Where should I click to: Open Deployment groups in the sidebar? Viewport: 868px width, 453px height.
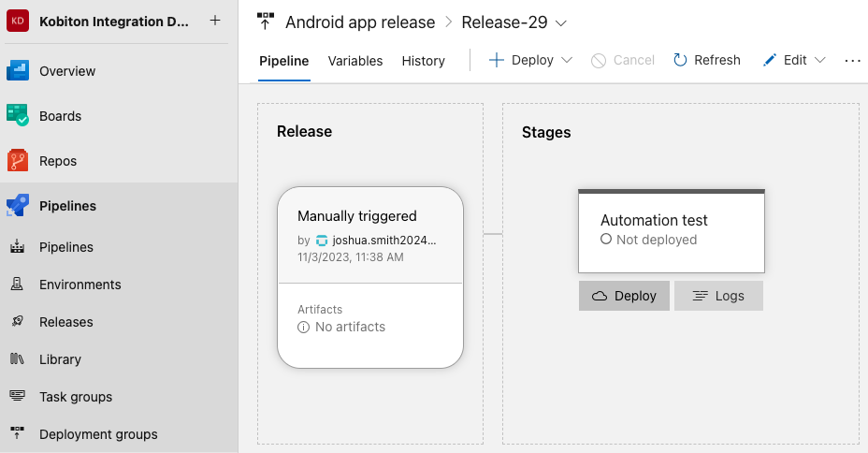[98, 434]
